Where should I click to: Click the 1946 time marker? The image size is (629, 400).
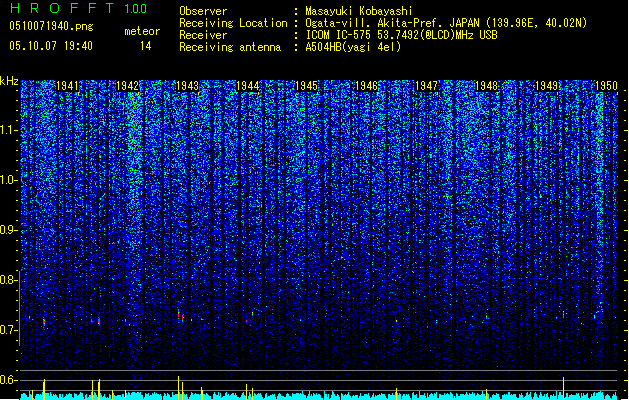(367, 86)
